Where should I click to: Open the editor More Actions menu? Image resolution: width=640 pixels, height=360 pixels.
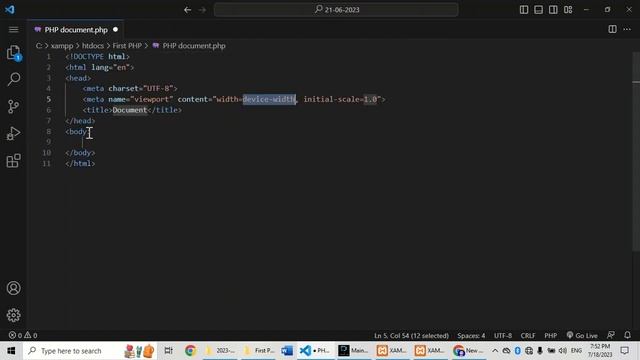(627, 29)
